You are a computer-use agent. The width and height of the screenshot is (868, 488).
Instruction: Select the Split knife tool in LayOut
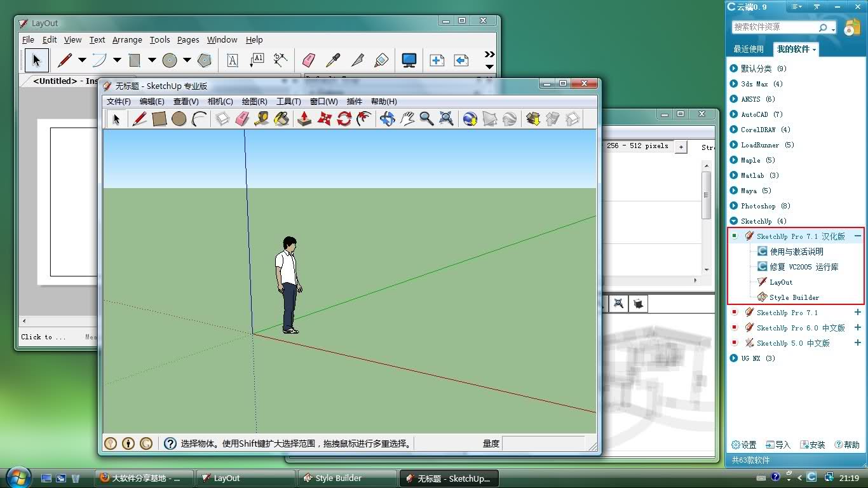tap(358, 60)
